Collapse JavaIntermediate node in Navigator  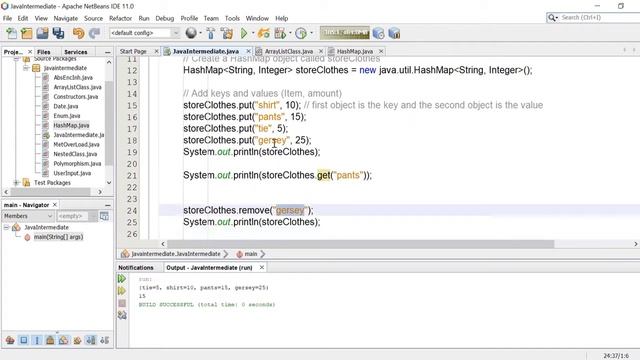pyautogui.click(x=7, y=227)
